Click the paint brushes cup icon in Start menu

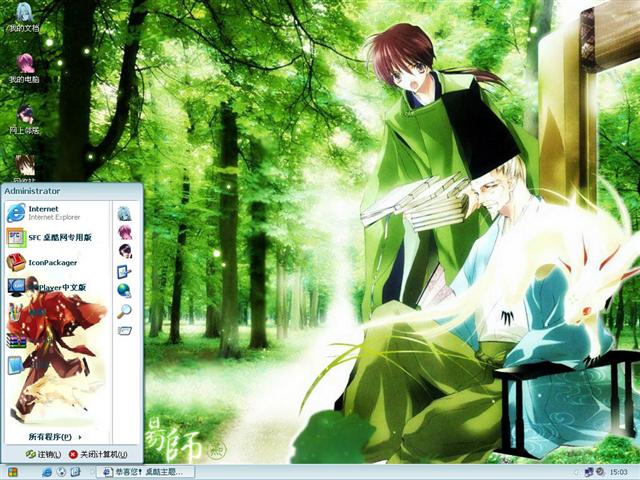(x=16, y=313)
